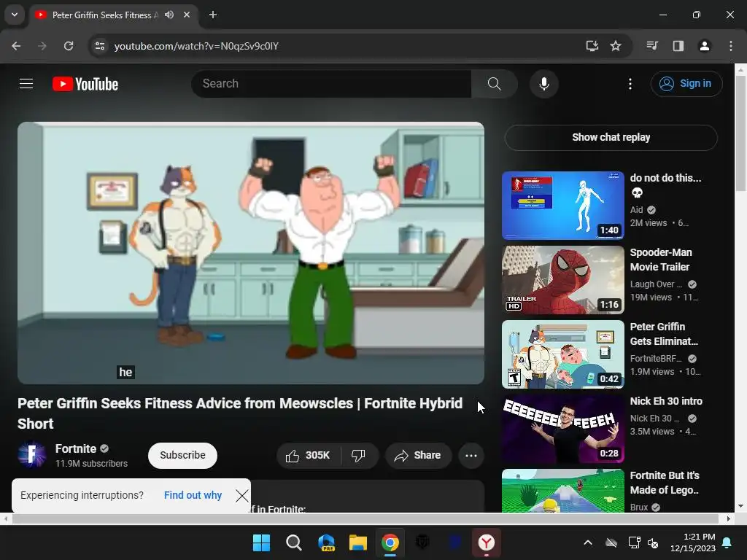Like the video with thumbs up

tap(309, 456)
